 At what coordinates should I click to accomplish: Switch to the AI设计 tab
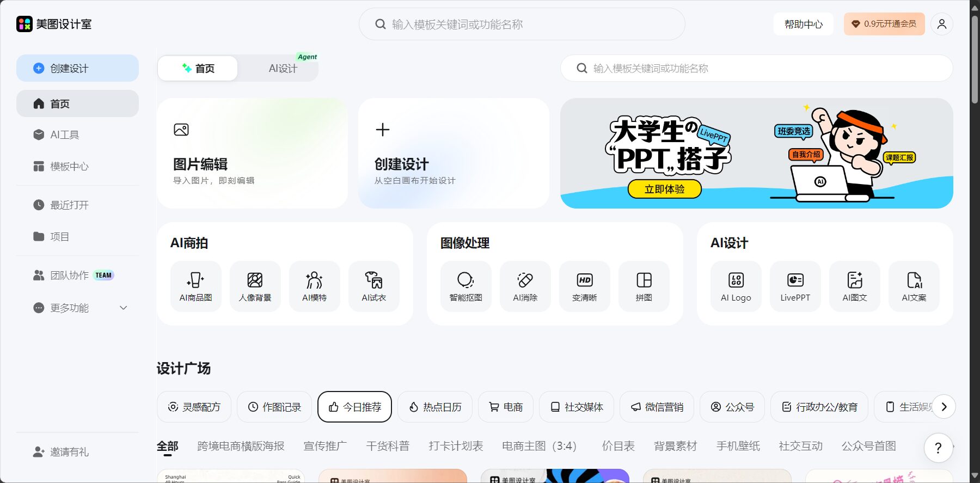click(x=283, y=69)
